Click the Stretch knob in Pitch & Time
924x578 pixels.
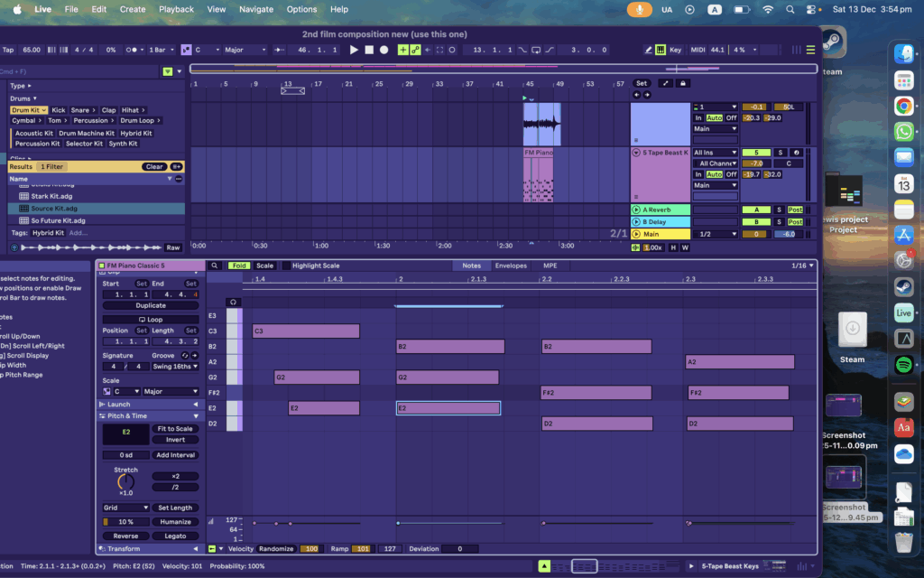pyautogui.click(x=125, y=482)
